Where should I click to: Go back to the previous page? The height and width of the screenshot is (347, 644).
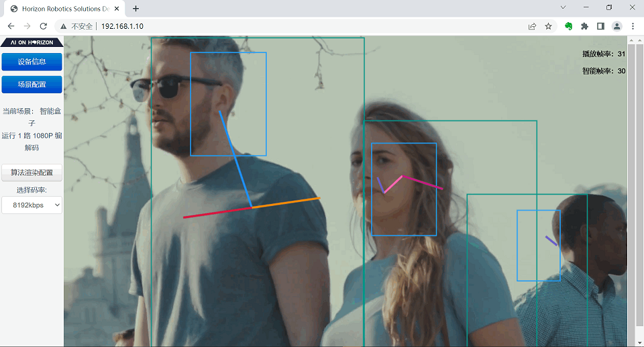point(11,26)
